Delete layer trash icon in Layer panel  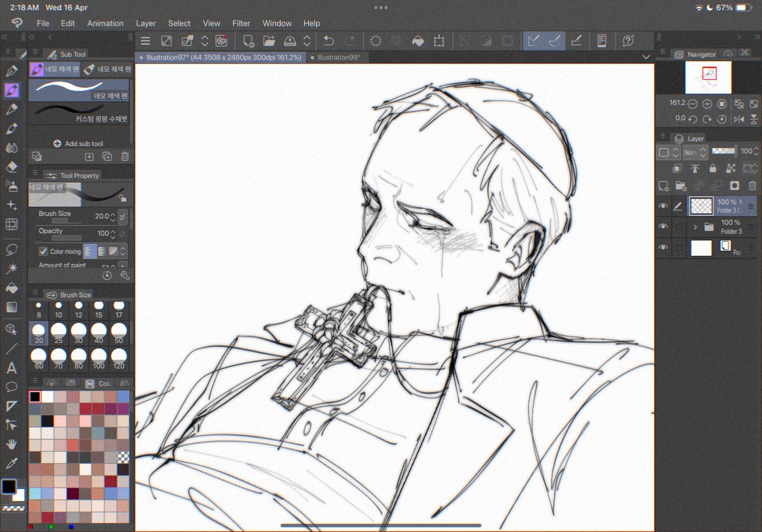pos(752,185)
